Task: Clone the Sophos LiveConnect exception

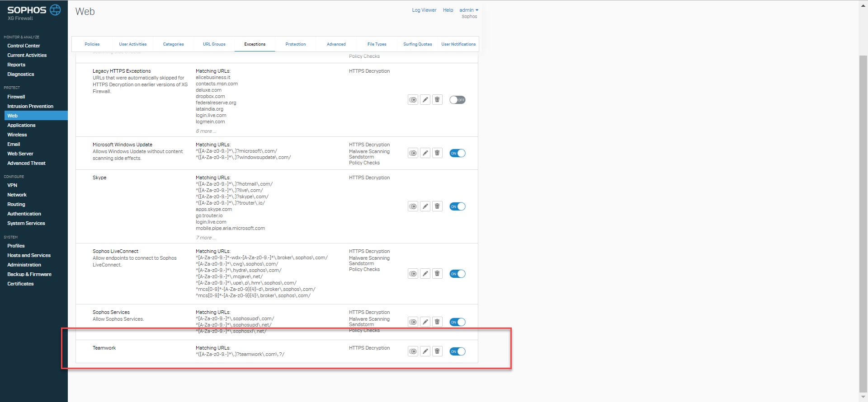Action: click(x=413, y=274)
